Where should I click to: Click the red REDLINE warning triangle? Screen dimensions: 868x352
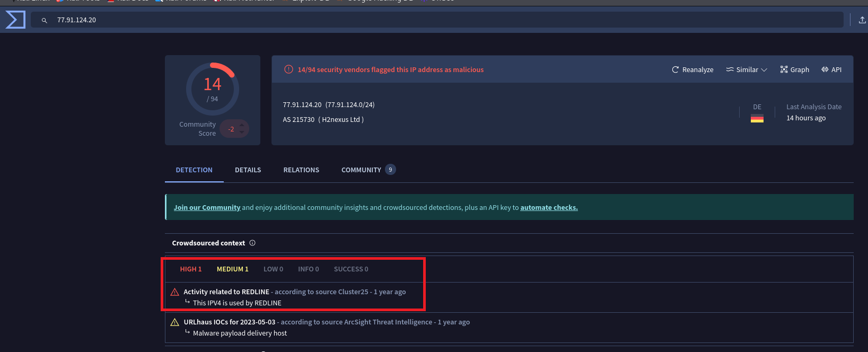tap(174, 292)
